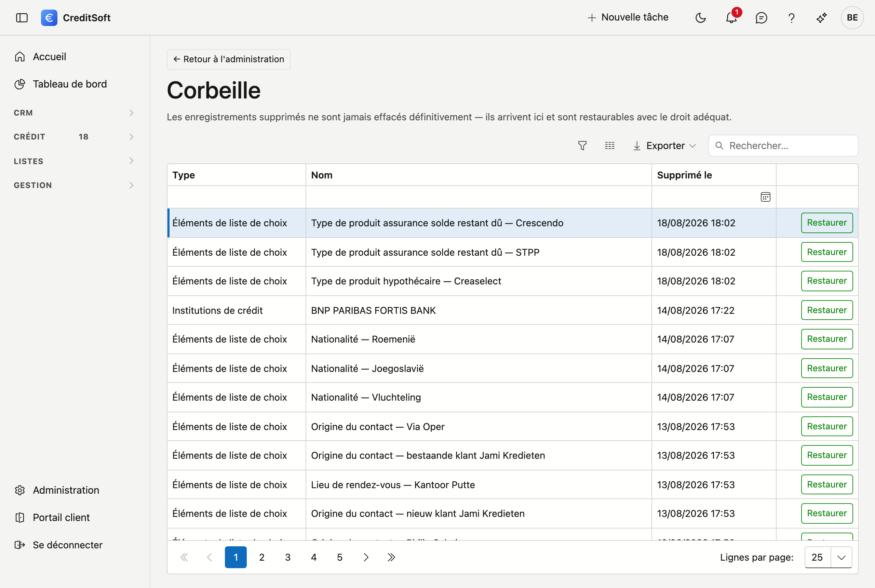Click the filter funnel icon
The image size is (875, 588).
click(x=582, y=146)
